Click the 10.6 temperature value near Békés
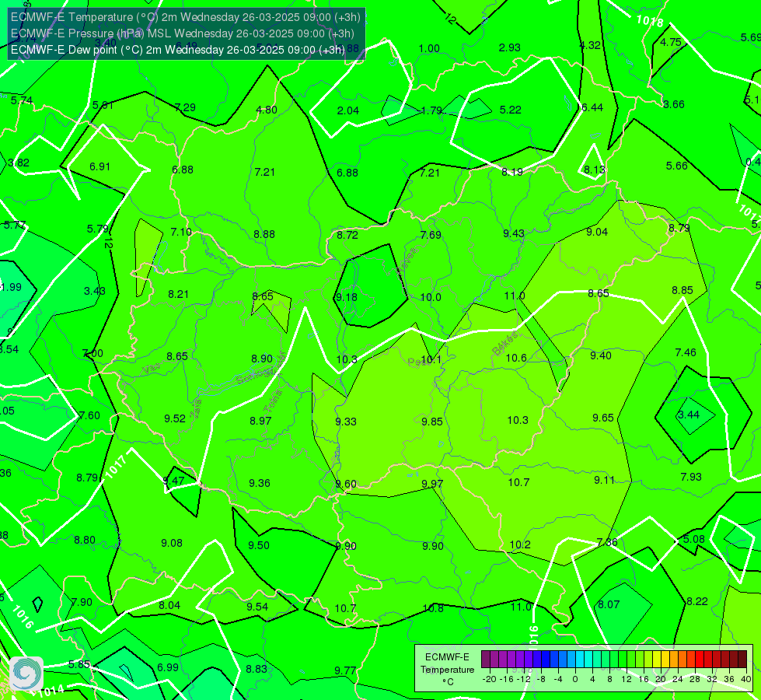This screenshot has width=761, height=700. click(516, 358)
